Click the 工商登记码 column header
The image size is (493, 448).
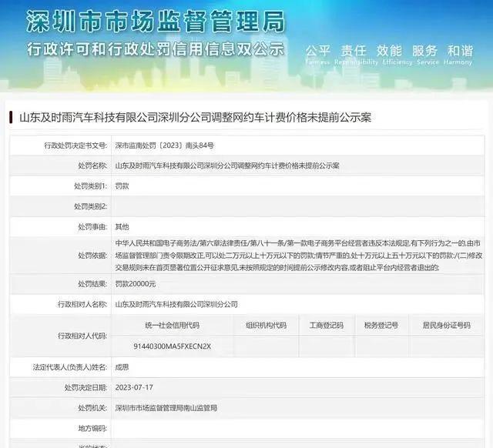click(327, 325)
